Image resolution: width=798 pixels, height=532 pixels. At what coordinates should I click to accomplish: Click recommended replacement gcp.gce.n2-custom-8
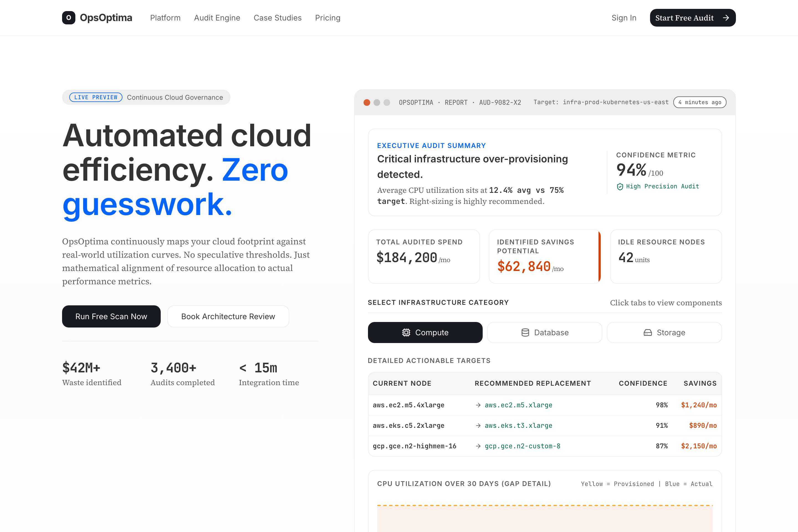tap(523, 446)
